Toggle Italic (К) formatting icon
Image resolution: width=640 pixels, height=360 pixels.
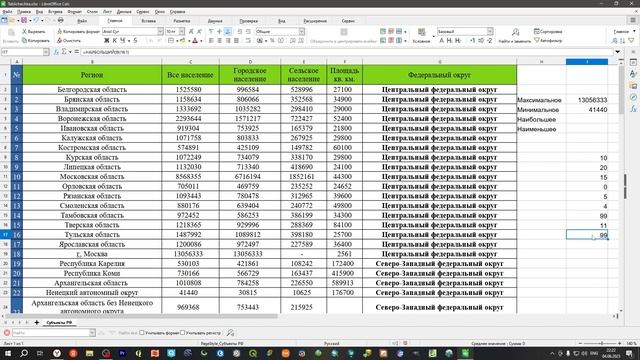115,40
